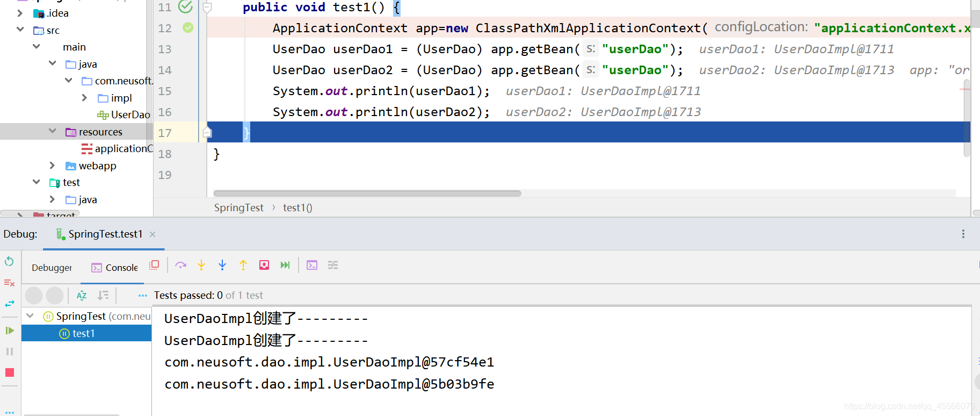
Task: Click the green run test gutter icon on line 11
Action: tap(185, 6)
